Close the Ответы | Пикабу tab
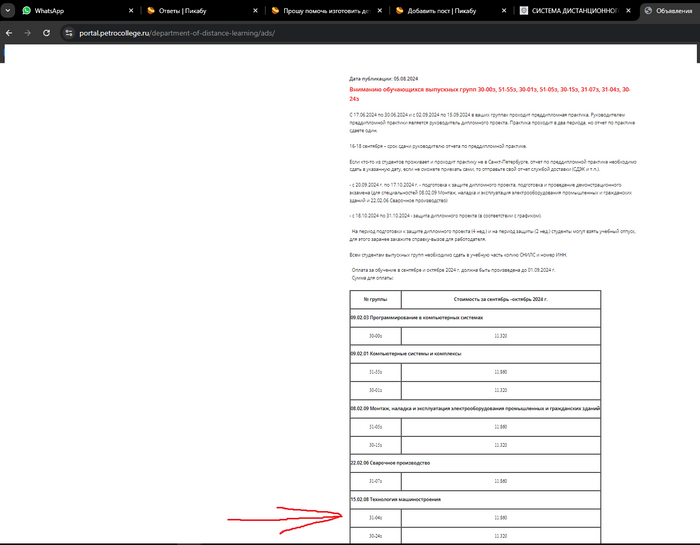 coord(255,11)
